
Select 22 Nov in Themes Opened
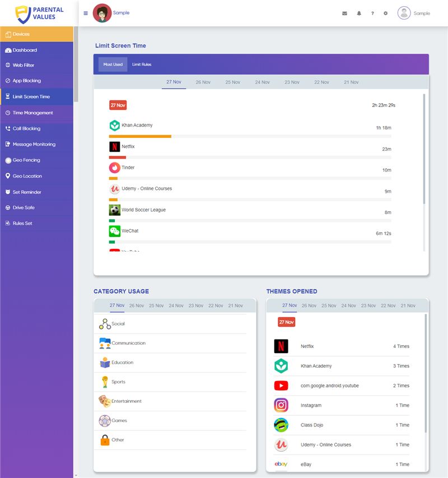click(x=388, y=305)
